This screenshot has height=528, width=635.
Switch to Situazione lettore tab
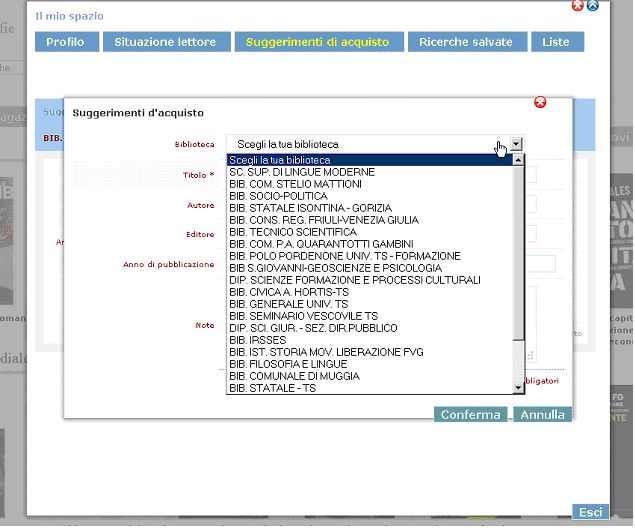(x=165, y=42)
